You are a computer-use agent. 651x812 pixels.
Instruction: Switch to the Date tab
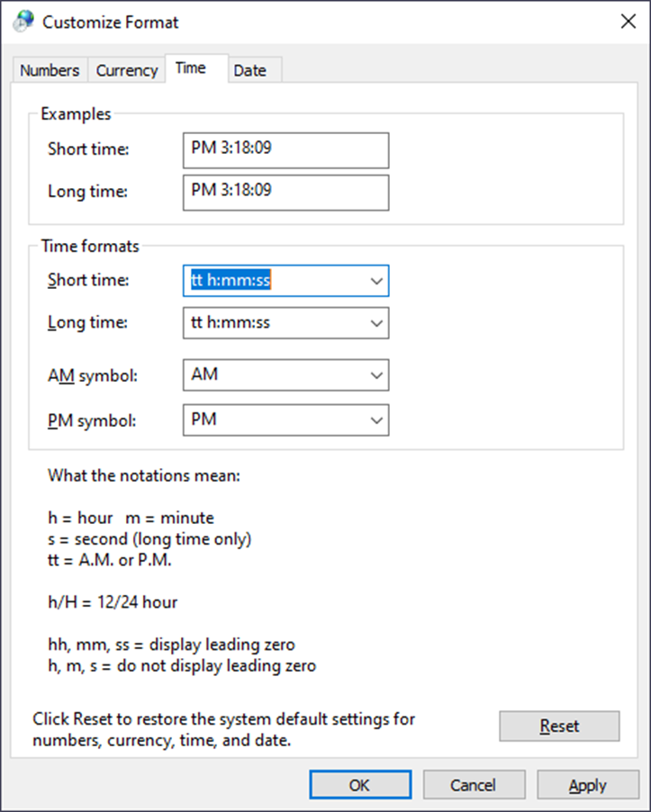[x=252, y=69]
